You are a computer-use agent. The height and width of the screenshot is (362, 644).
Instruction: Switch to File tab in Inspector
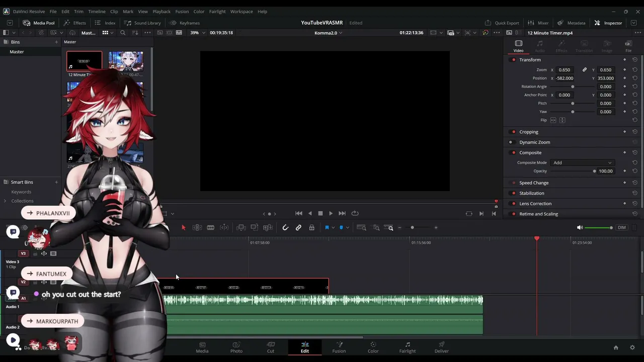pyautogui.click(x=628, y=46)
